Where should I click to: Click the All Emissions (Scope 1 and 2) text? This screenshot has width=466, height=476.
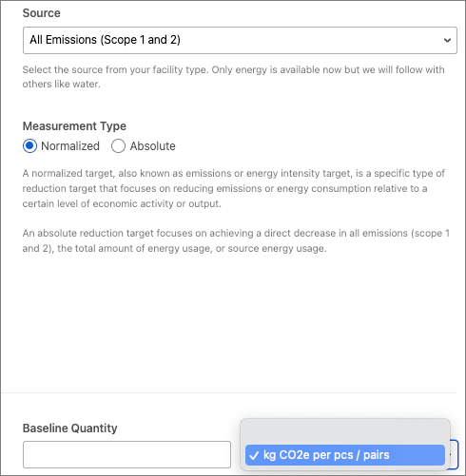point(105,40)
